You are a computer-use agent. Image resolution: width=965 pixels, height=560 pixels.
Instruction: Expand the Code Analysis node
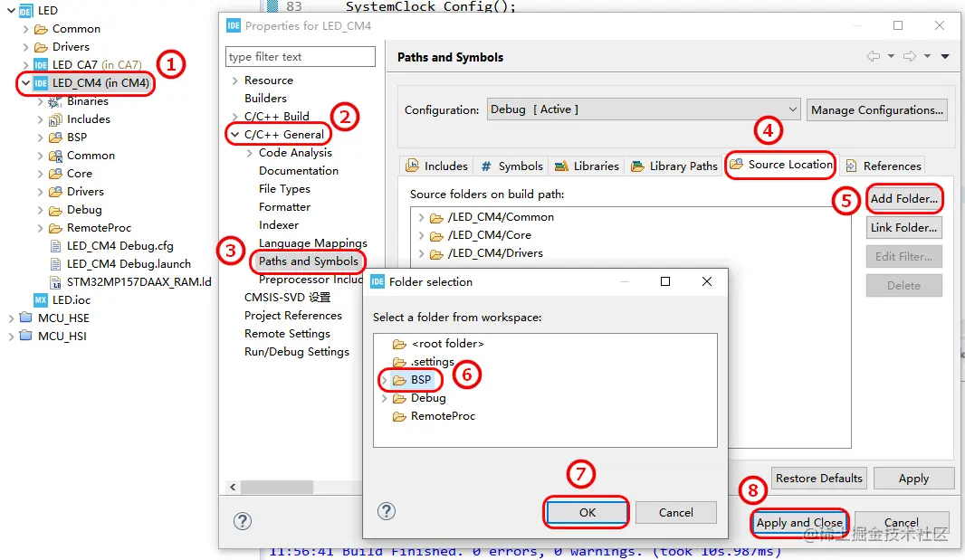249,153
